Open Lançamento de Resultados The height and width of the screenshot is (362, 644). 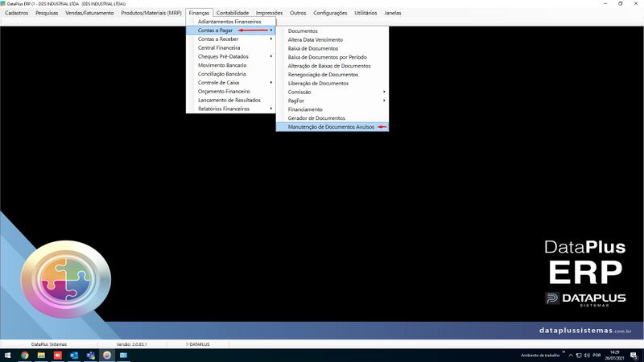(231, 100)
